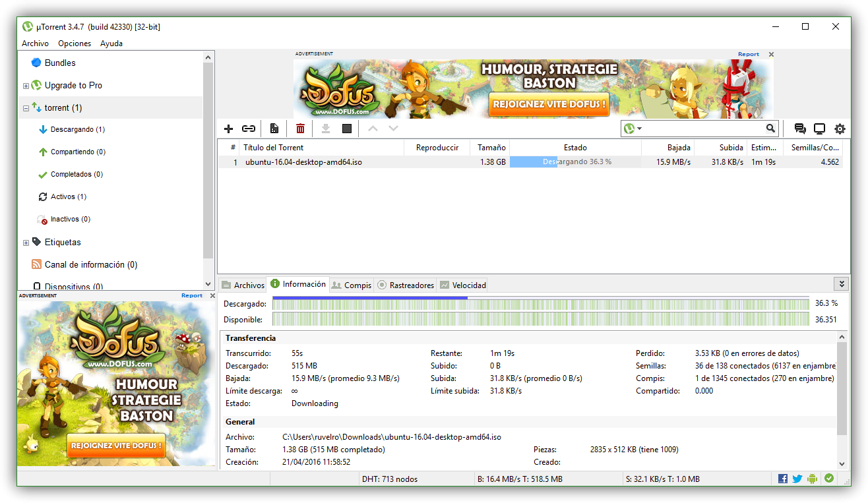Add torrent from URL via link icon

point(249,129)
